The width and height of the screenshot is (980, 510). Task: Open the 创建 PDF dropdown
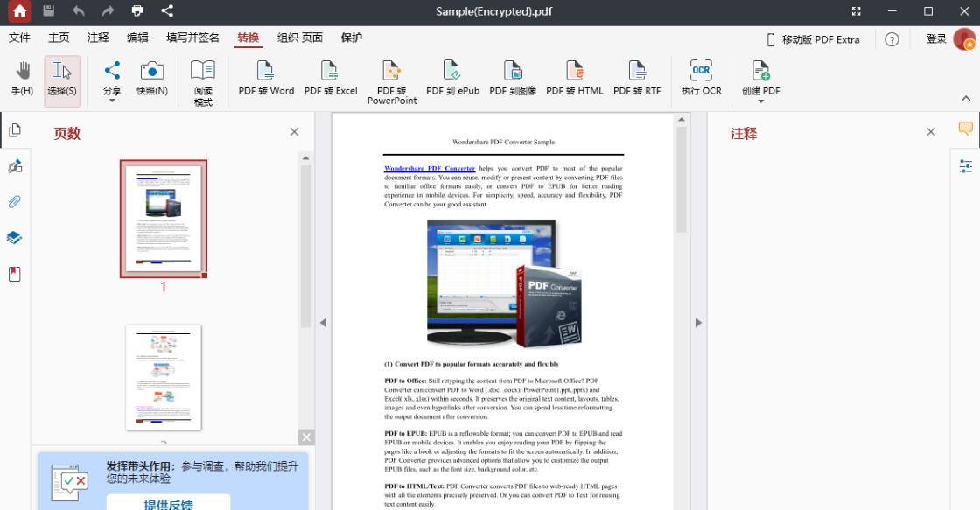(x=761, y=81)
